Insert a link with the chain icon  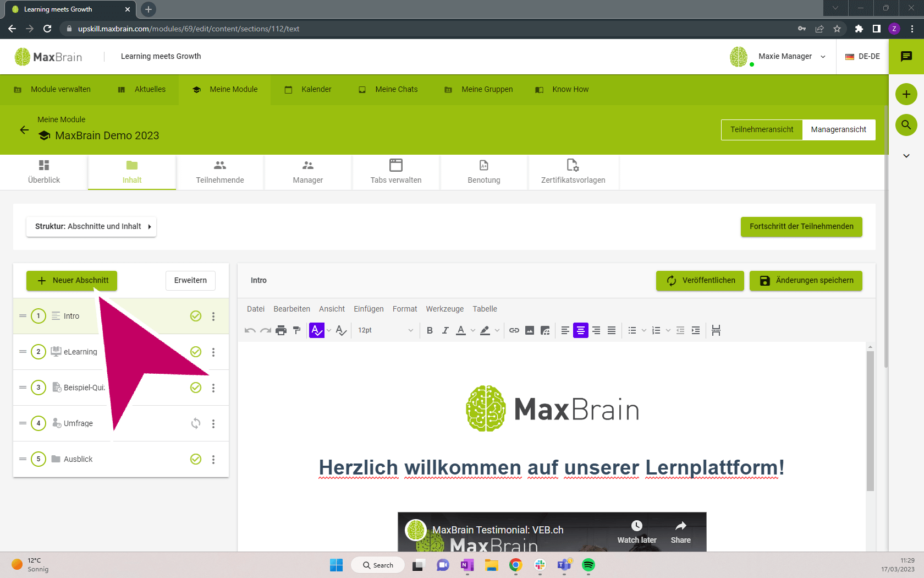pyautogui.click(x=514, y=330)
